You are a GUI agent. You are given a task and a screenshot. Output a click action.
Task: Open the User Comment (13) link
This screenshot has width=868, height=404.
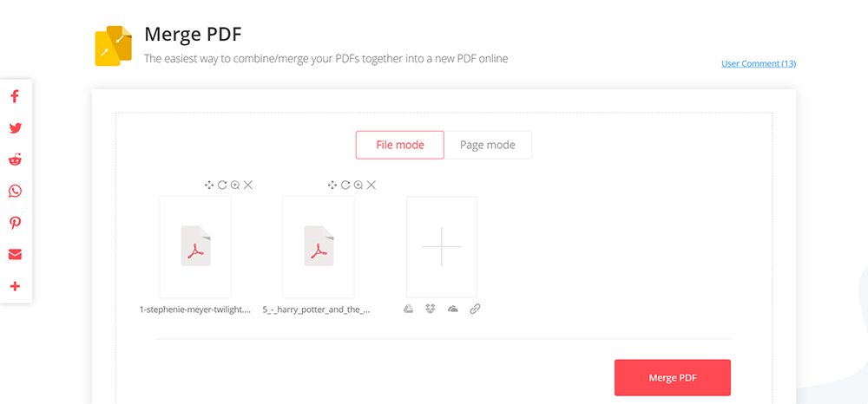click(x=759, y=63)
